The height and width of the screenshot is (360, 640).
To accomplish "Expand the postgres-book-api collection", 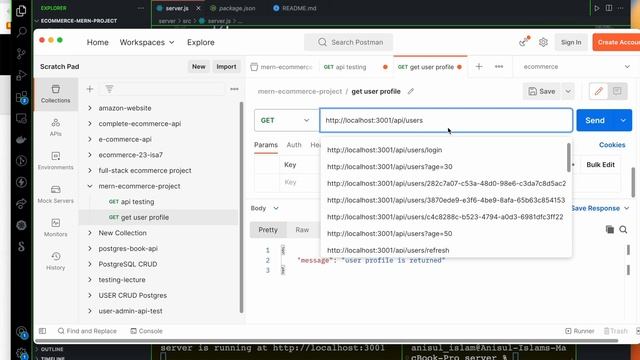I will (90, 249).
